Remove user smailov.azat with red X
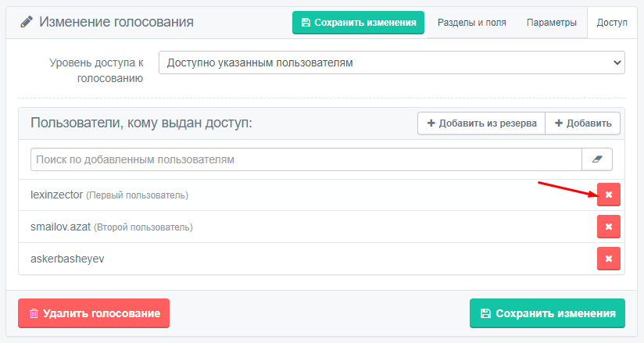This screenshot has height=343, width=644. 609,227
